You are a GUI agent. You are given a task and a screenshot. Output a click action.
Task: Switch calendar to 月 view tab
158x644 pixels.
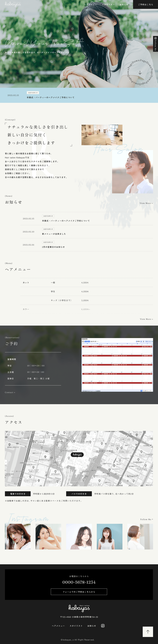click(144, 342)
